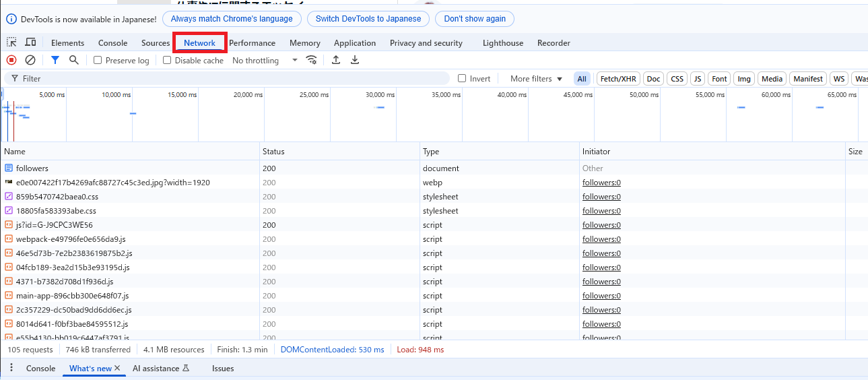The image size is (868, 380).
Task: Activate the inspect element selector icon
Action: [x=11, y=42]
